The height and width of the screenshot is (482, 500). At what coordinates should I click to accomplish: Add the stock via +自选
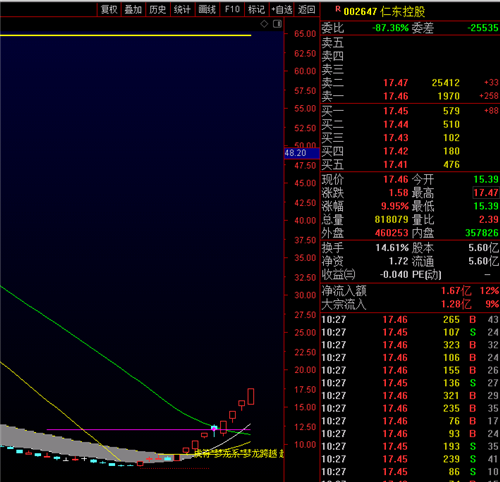click(282, 10)
